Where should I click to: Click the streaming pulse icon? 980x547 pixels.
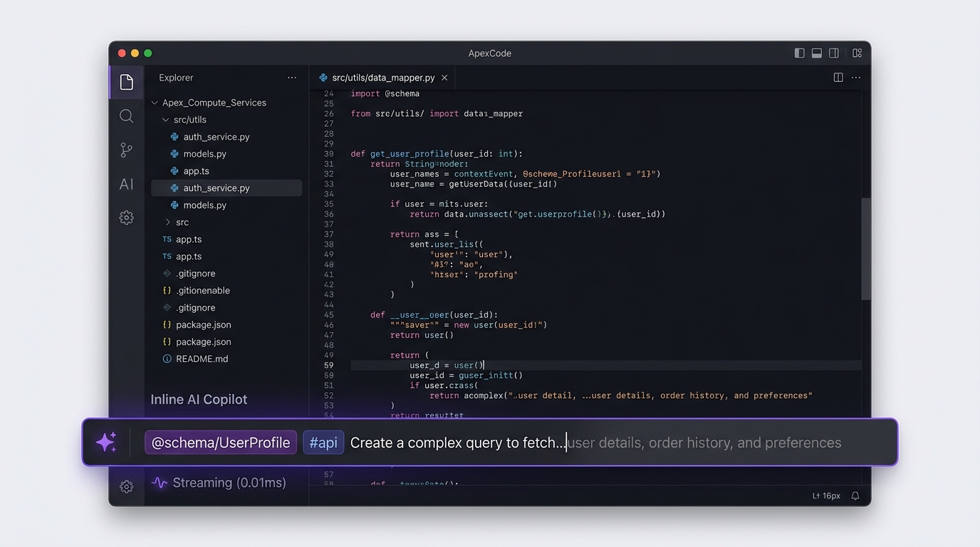[x=160, y=483]
